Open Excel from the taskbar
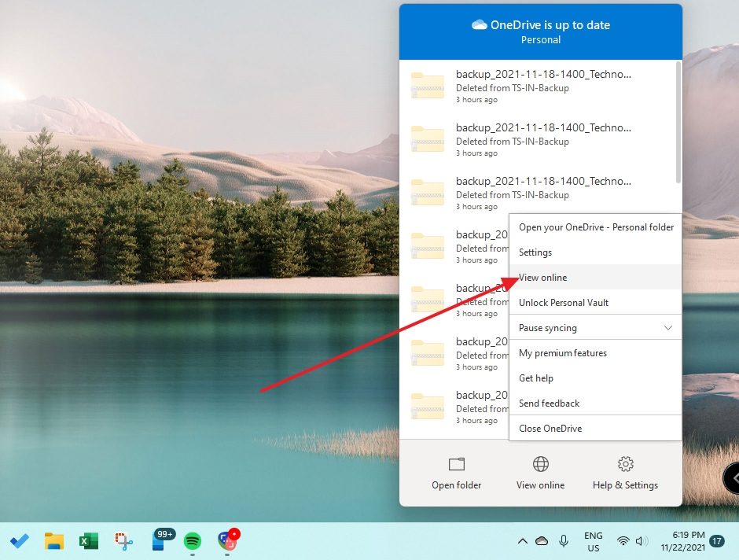This screenshot has width=739, height=560. [x=88, y=541]
